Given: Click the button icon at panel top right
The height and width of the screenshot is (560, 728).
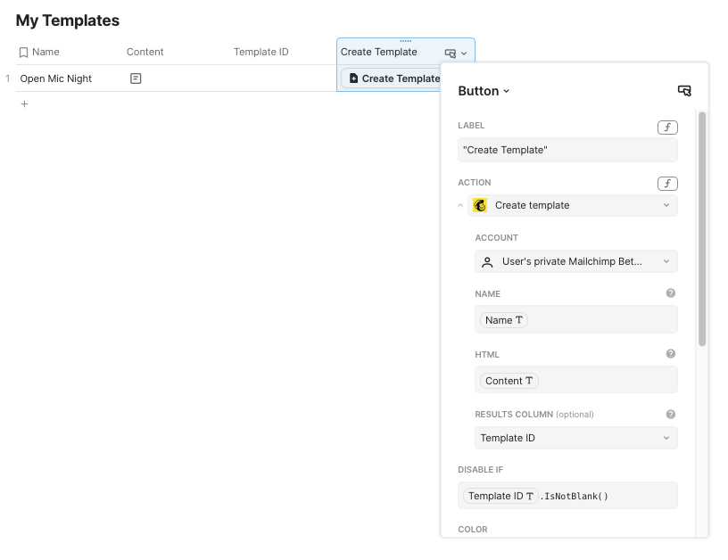Looking at the screenshot, I should [684, 91].
